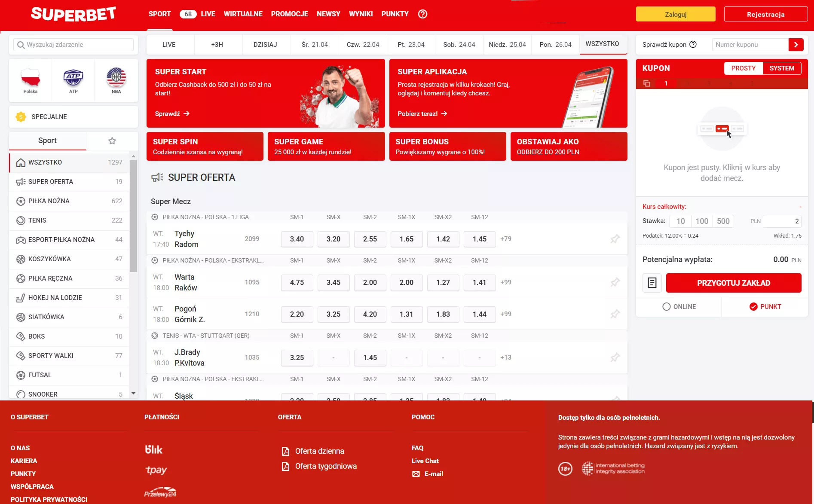Click the coupon number submit arrow
814x504 pixels.
pyautogui.click(x=796, y=45)
